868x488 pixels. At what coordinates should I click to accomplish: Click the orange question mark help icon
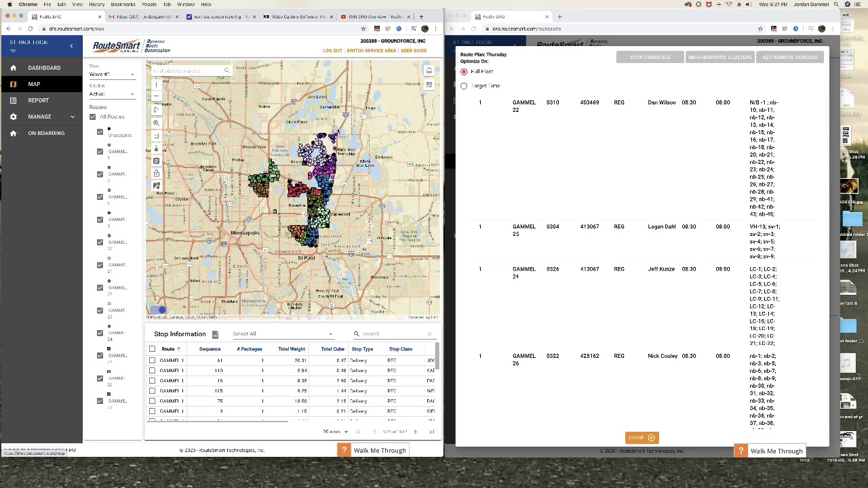[x=344, y=450]
